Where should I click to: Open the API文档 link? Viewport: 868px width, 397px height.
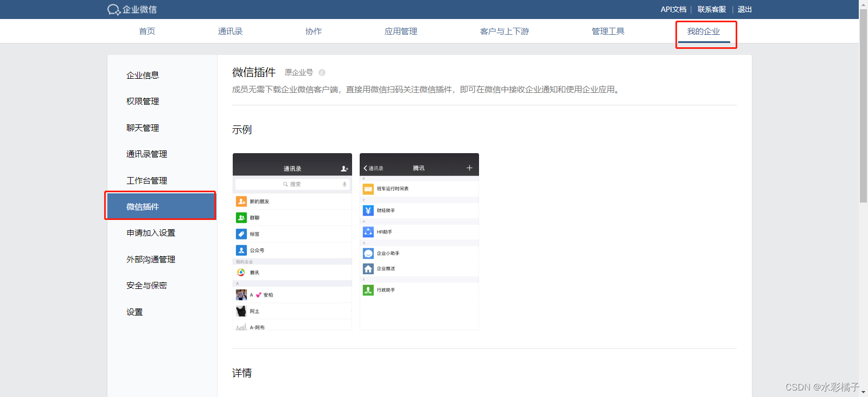(x=673, y=9)
